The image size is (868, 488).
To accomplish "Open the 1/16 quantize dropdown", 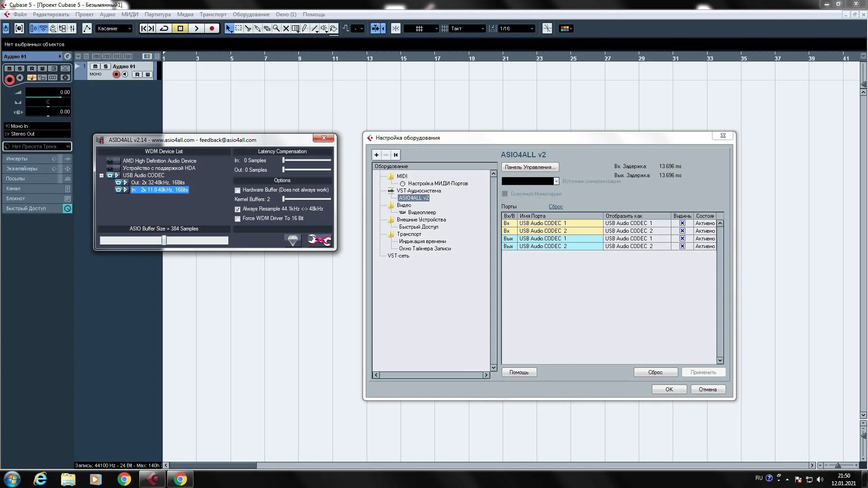I will coord(517,28).
